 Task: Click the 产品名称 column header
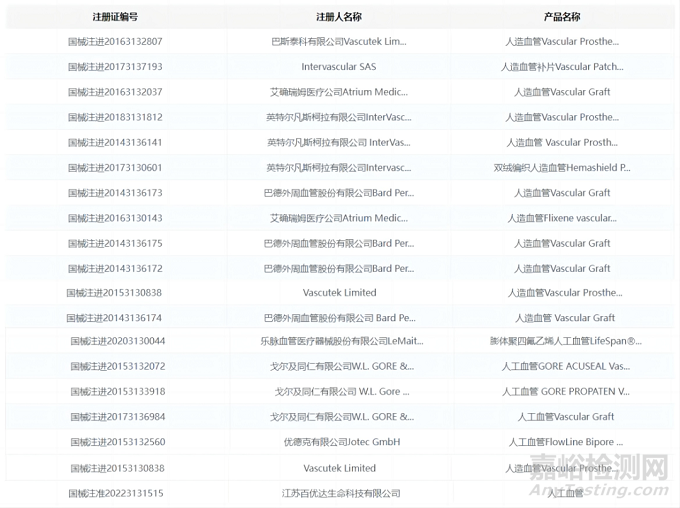(x=562, y=17)
